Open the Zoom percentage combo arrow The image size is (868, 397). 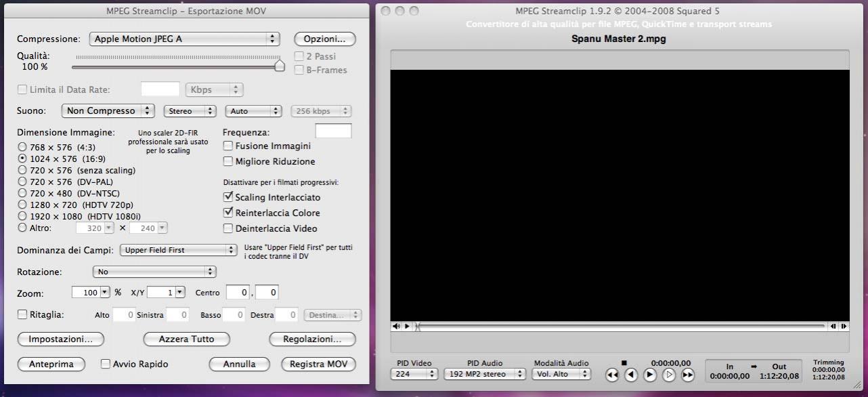(x=104, y=293)
